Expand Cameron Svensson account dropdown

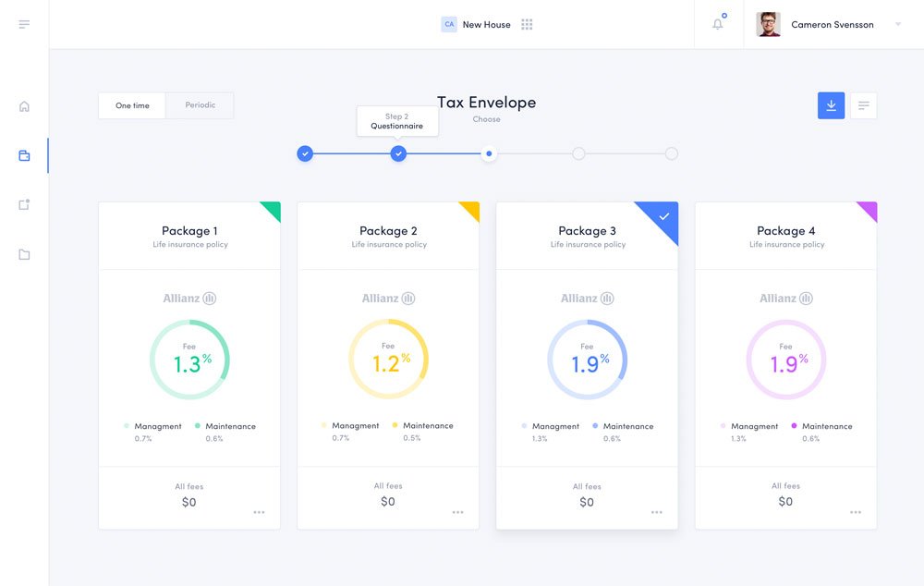tap(897, 25)
